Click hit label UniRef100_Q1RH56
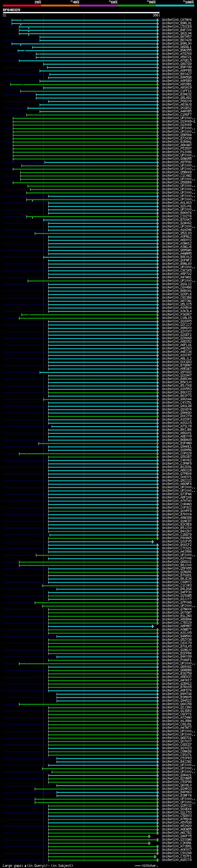 coord(177,450)
